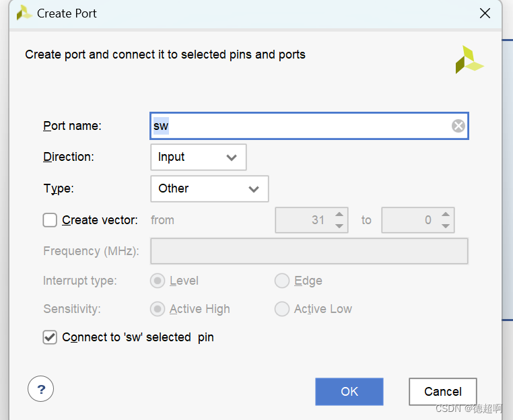Viewport: 513px width, 420px height.
Task: Expand the Type dropdown showing Other
Action: click(x=209, y=188)
